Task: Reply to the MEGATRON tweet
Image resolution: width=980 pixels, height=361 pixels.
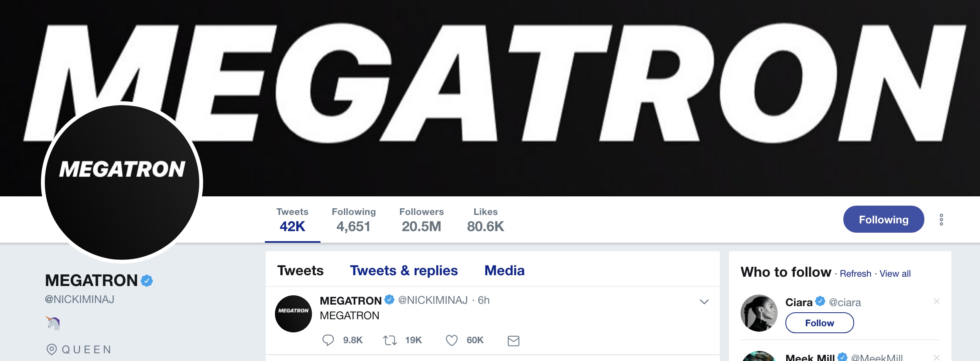Action: (328, 340)
